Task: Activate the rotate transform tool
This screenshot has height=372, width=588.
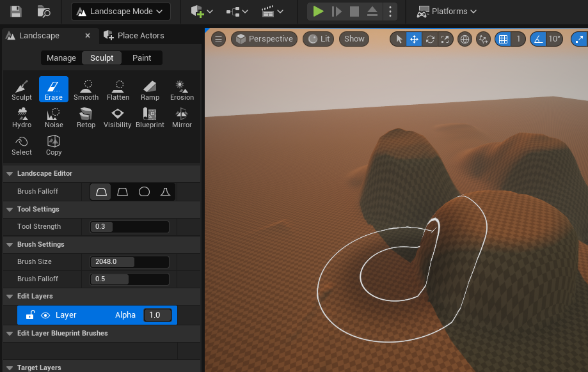Action: click(430, 39)
